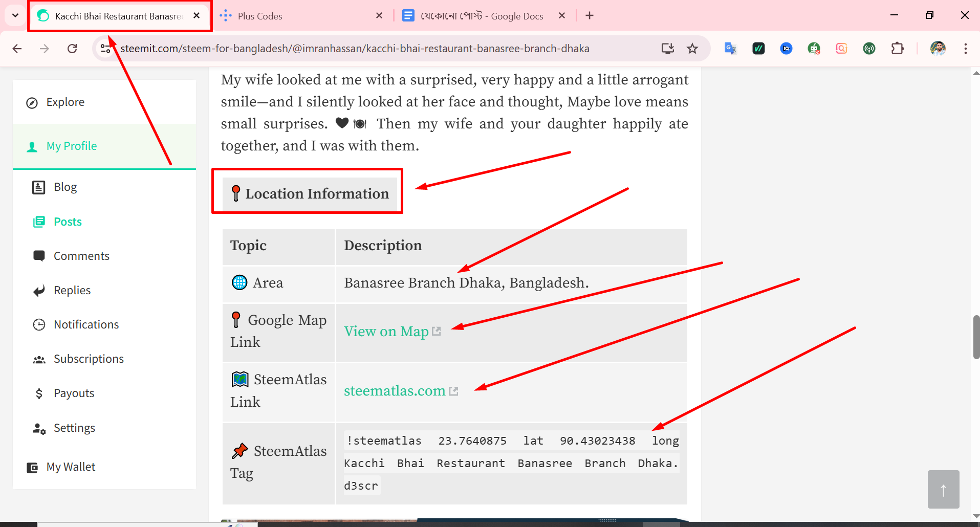Click the Explore compass icon
This screenshot has width=980, height=527.
click(x=32, y=103)
